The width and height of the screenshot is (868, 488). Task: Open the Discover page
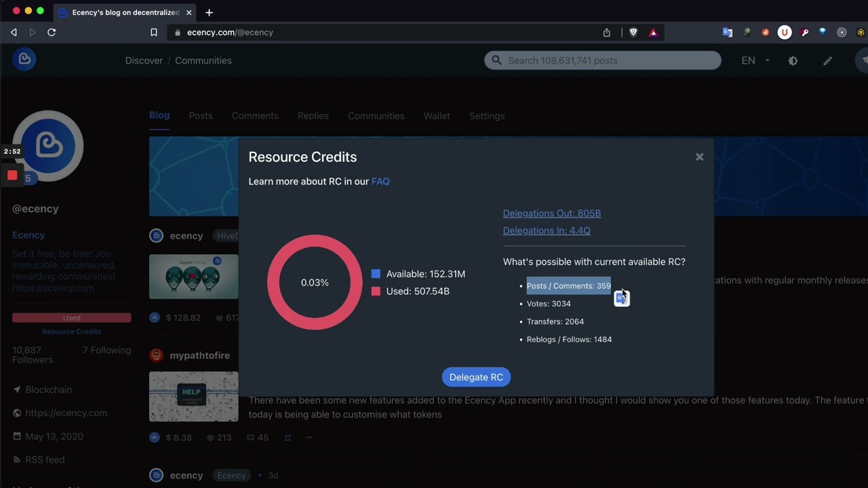[144, 60]
